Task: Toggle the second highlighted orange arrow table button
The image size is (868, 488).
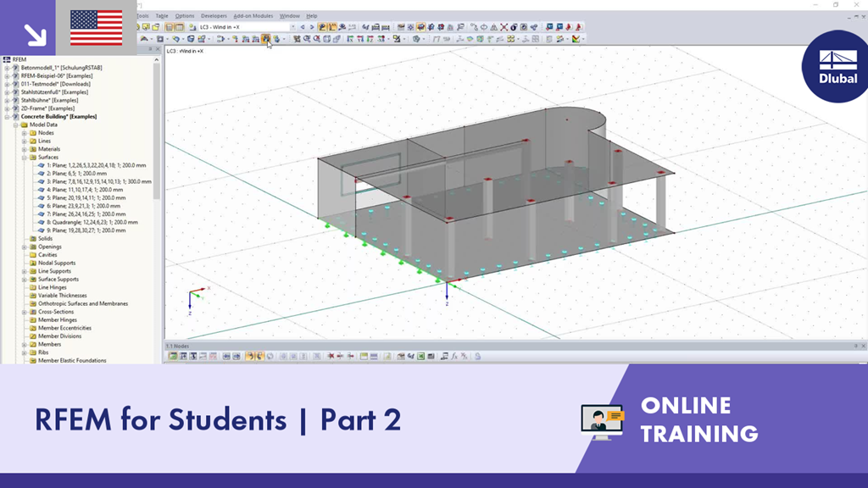Action: pos(259,357)
